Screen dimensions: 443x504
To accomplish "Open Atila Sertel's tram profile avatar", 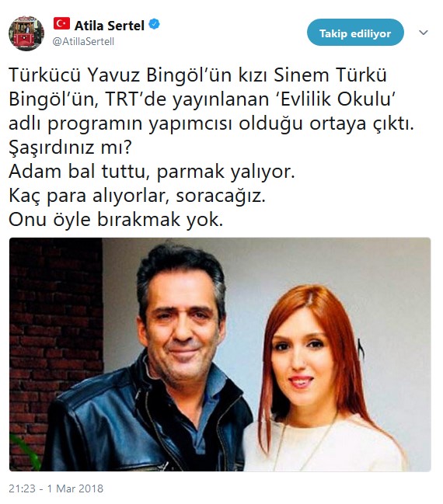I will (x=26, y=33).
